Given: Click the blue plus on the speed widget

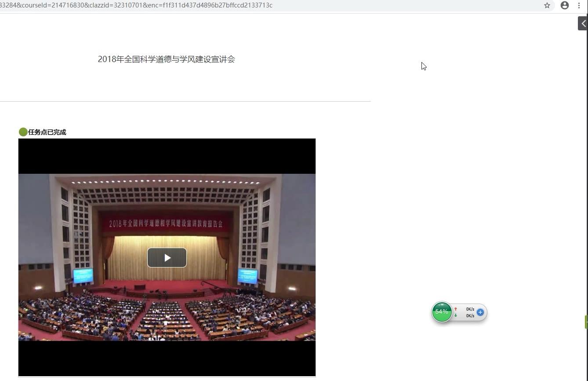Looking at the screenshot, I should [x=480, y=312].
